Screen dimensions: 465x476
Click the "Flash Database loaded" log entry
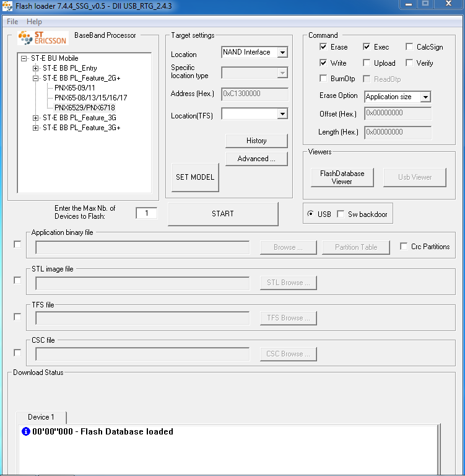click(x=103, y=431)
